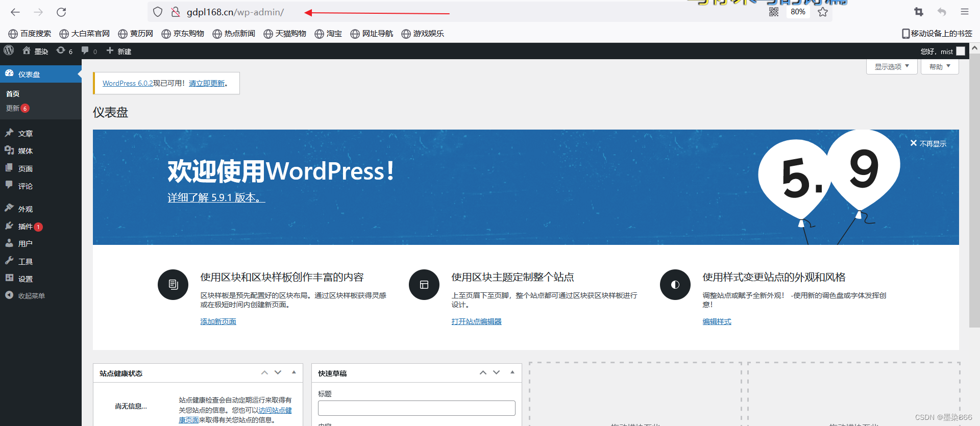Open 大白菜官网 bookmark
The width and height of the screenshot is (980, 426).
click(85, 34)
